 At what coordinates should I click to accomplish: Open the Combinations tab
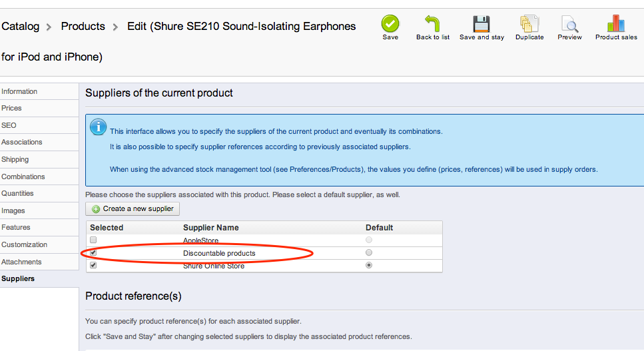click(x=23, y=176)
